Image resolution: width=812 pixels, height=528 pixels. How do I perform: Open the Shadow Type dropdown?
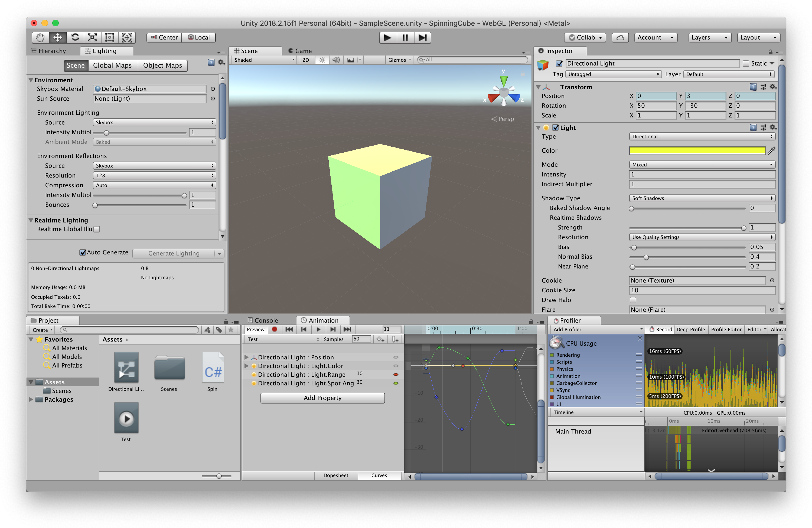[702, 198]
